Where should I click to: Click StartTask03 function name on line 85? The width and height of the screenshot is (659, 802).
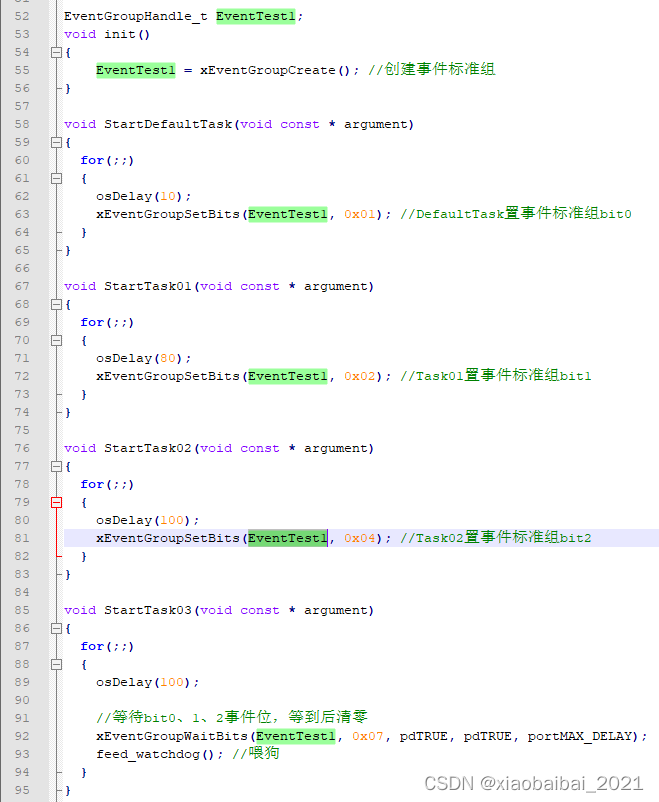148,611
